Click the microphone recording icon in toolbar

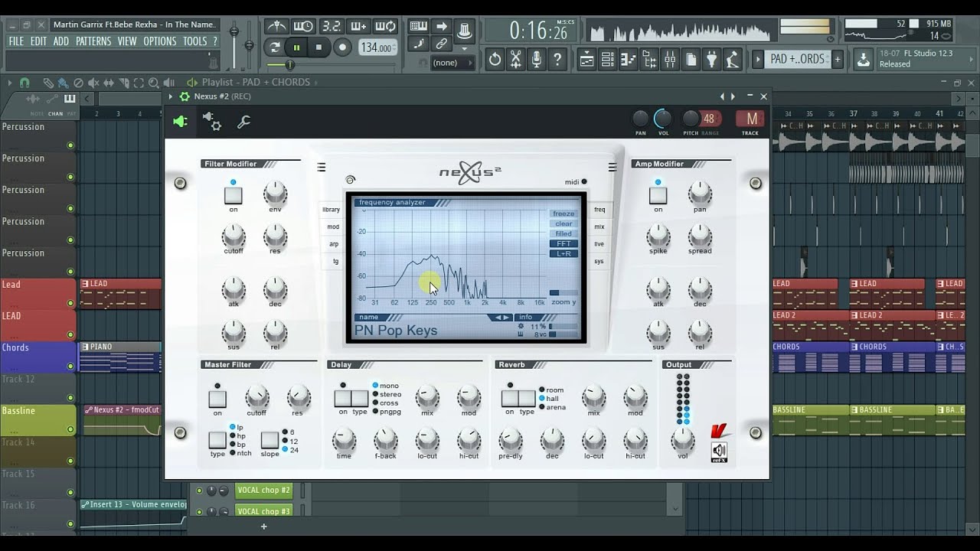tap(537, 59)
